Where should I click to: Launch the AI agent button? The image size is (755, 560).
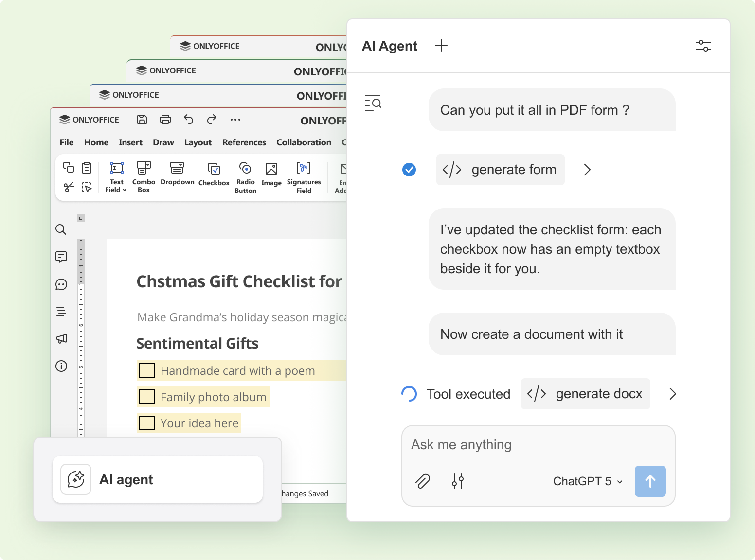point(158,479)
